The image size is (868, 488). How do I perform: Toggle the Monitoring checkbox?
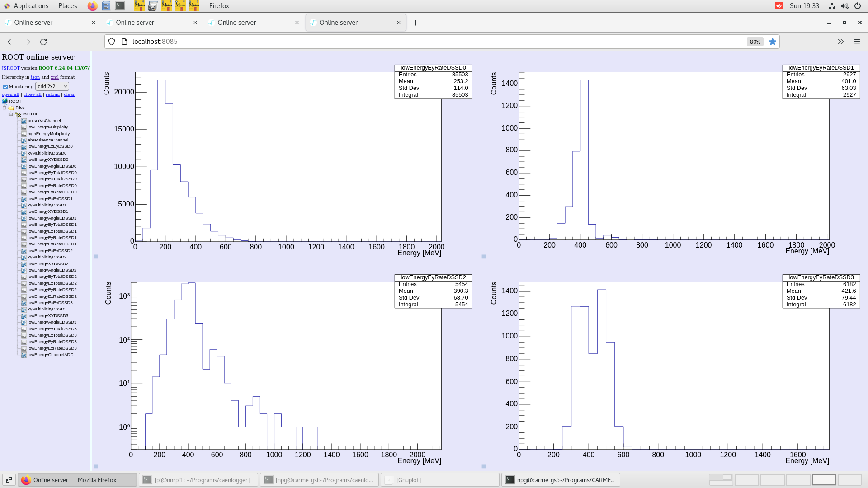pos(5,87)
